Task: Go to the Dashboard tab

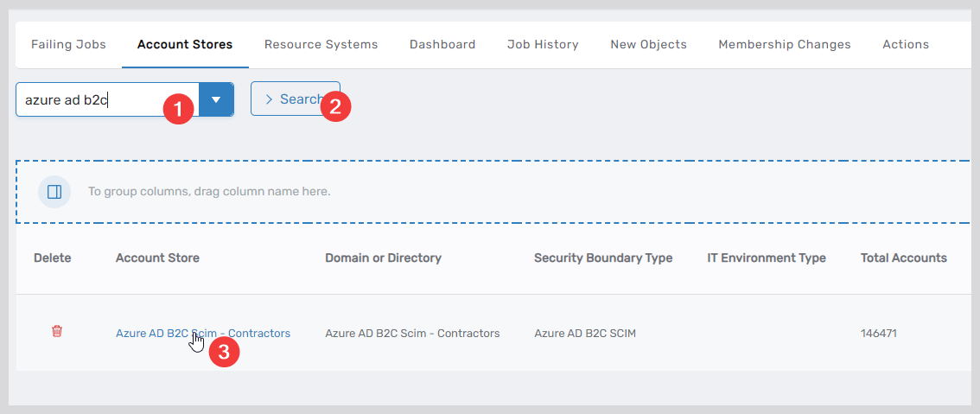Action: point(442,44)
